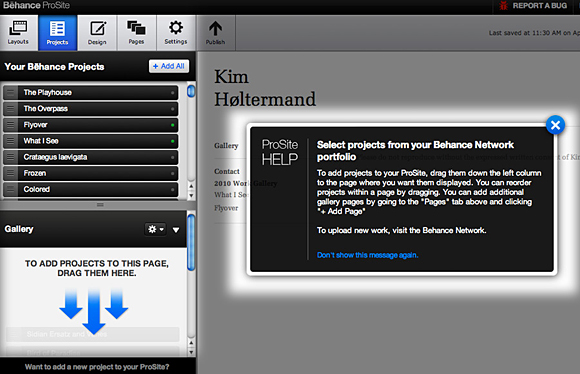Click Kim Høltermand site title
The image size is (580, 374).
tap(265, 88)
